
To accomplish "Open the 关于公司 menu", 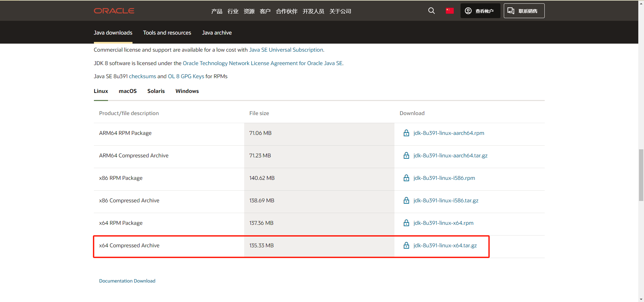I will pyautogui.click(x=340, y=11).
